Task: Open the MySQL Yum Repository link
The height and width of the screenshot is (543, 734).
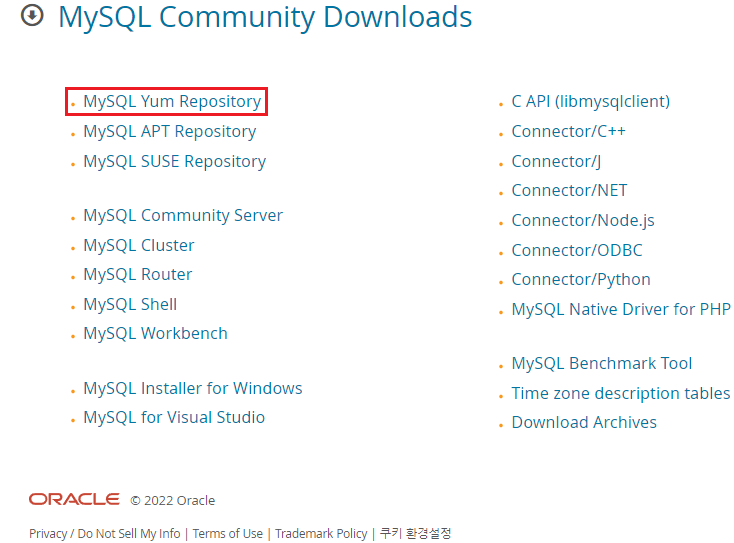Action: (x=172, y=102)
